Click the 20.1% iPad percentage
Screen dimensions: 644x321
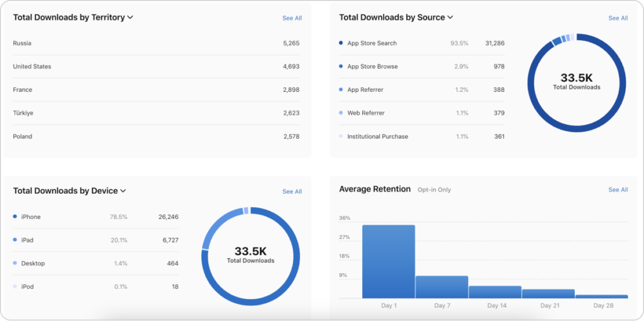click(119, 240)
